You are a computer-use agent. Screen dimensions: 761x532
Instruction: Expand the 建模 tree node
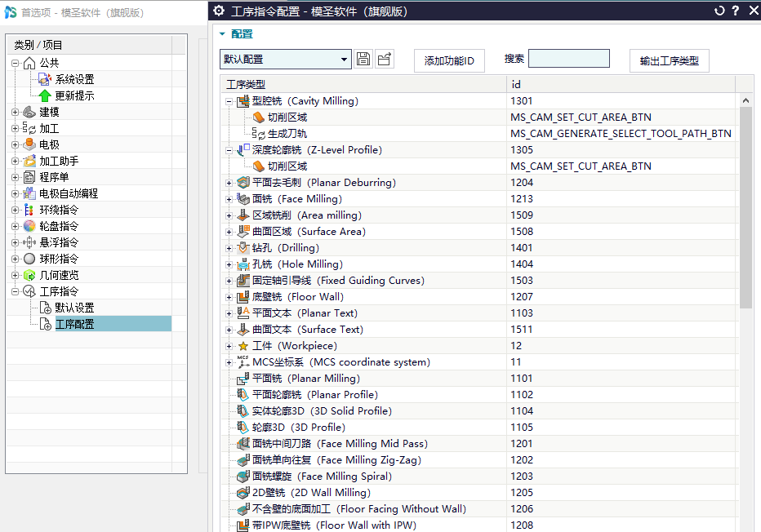(x=15, y=112)
